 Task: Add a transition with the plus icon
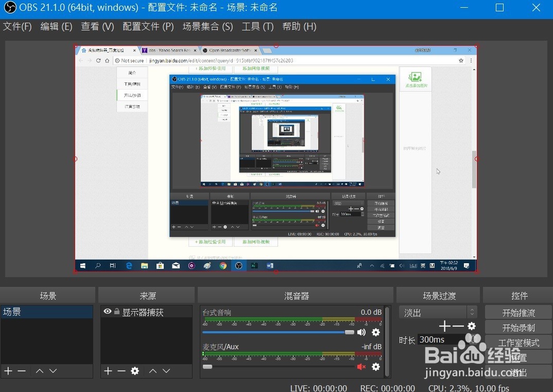(445, 326)
